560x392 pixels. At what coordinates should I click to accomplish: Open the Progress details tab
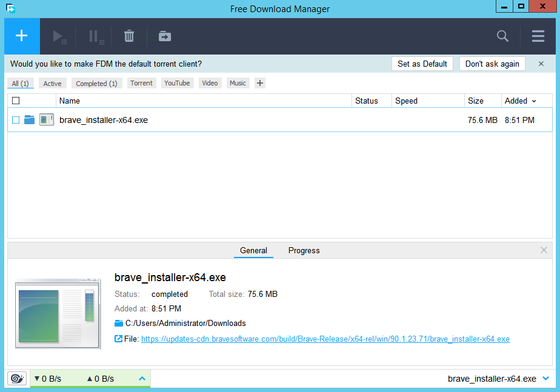[304, 251]
